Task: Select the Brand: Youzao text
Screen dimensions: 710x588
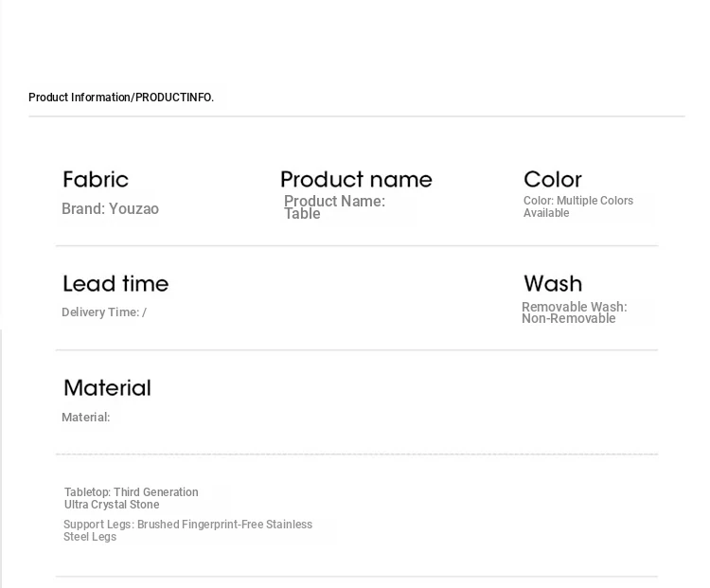Action: tap(110, 209)
